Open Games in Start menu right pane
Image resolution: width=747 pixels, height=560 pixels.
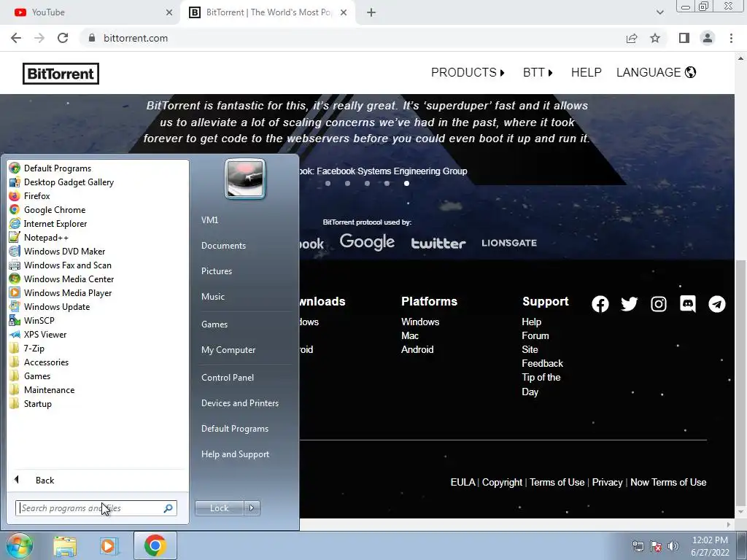214,324
